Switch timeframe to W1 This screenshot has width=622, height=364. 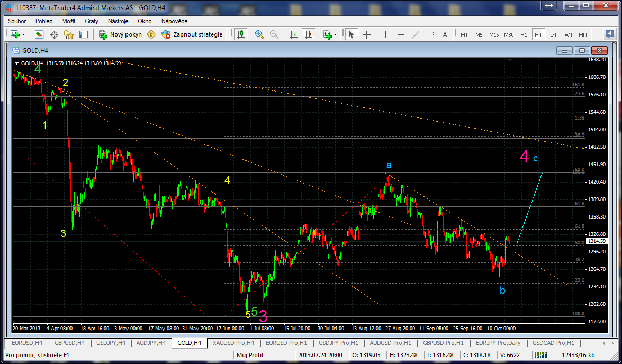point(569,34)
